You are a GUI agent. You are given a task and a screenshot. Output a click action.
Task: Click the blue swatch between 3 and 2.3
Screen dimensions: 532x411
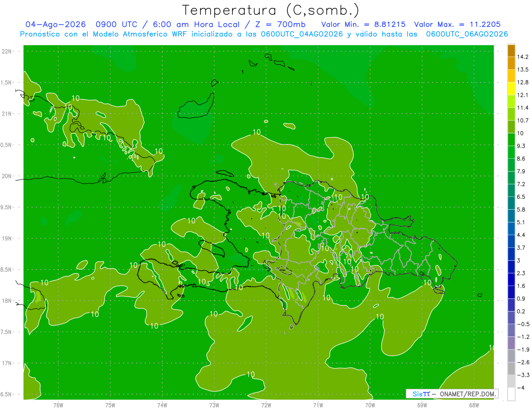tap(511, 267)
